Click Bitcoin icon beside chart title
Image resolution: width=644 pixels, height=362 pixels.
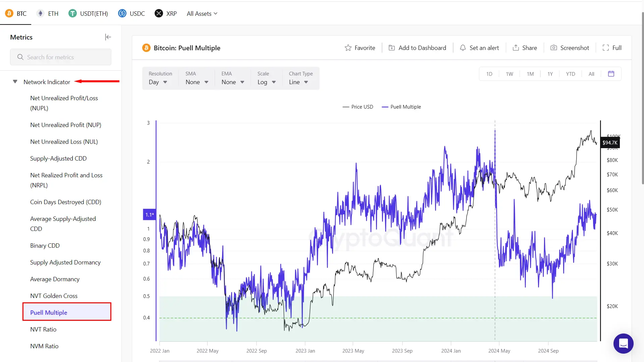146,48
